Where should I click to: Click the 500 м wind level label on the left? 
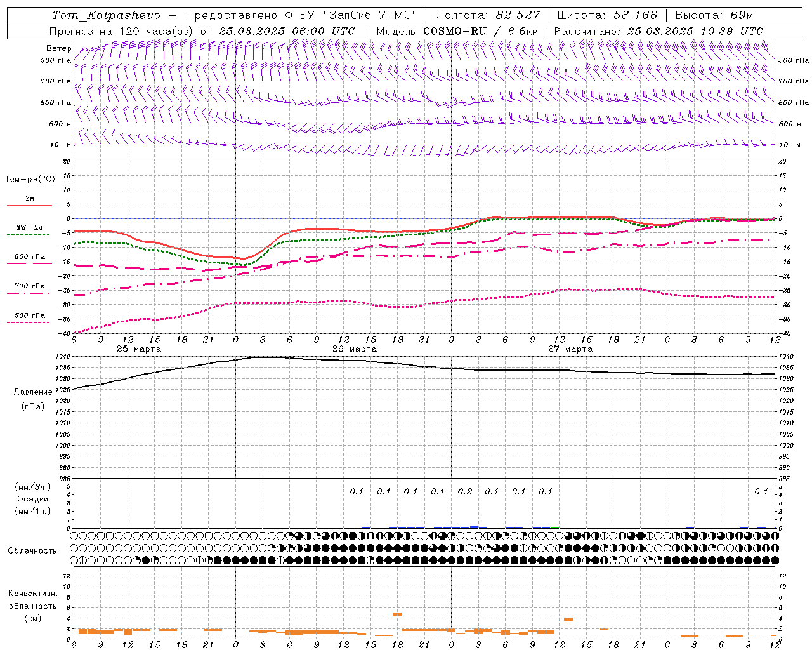[x=60, y=124]
